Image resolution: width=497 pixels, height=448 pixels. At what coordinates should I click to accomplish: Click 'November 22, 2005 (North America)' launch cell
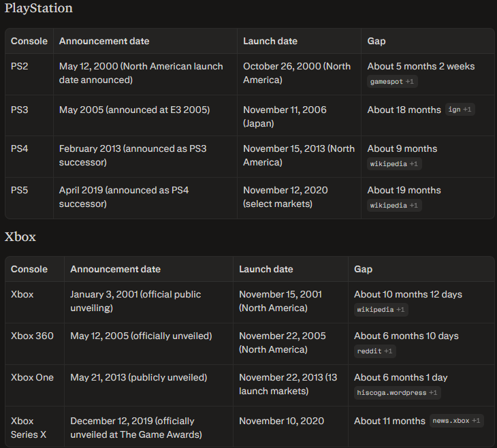(x=291, y=344)
